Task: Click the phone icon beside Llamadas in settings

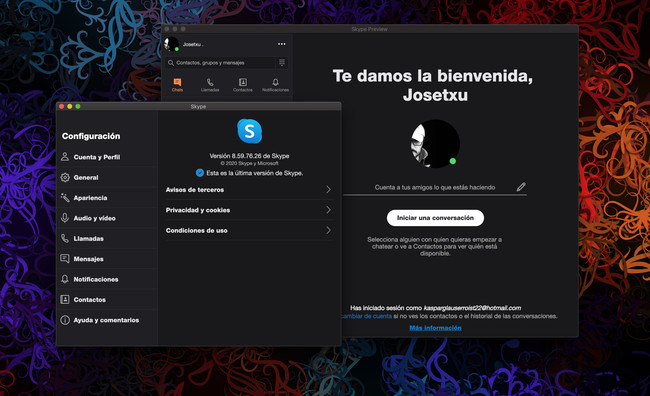Action: pyautogui.click(x=65, y=238)
